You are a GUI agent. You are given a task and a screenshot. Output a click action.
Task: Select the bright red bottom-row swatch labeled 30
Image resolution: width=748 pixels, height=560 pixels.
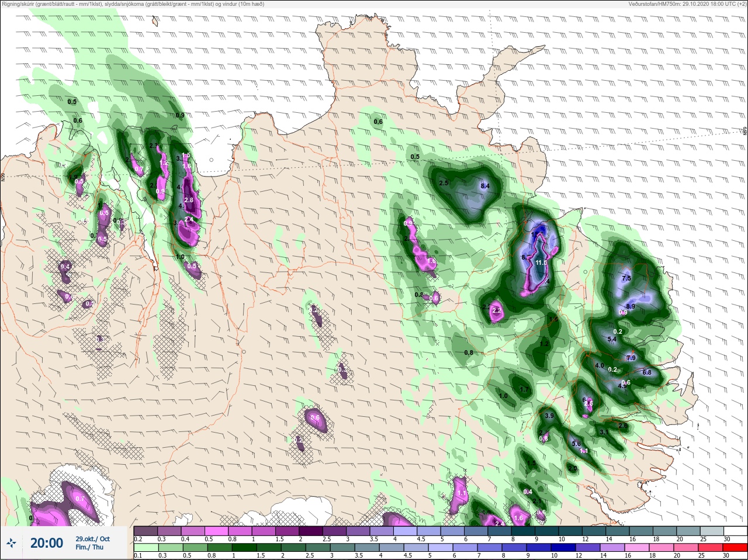pos(735,547)
